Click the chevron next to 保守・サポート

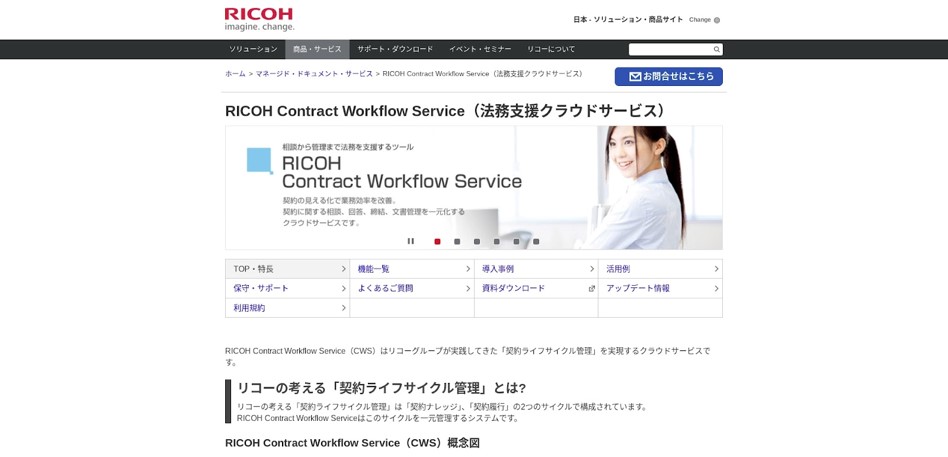[x=343, y=288]
